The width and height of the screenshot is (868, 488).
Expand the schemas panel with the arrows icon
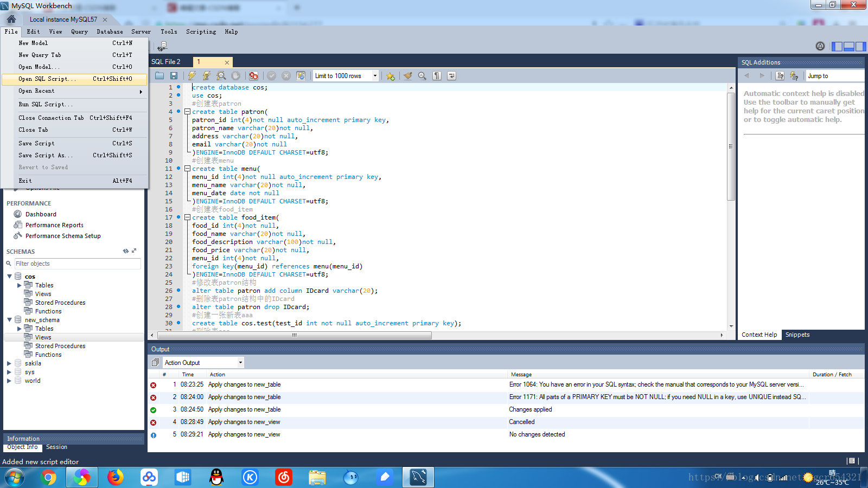(134, 251)
